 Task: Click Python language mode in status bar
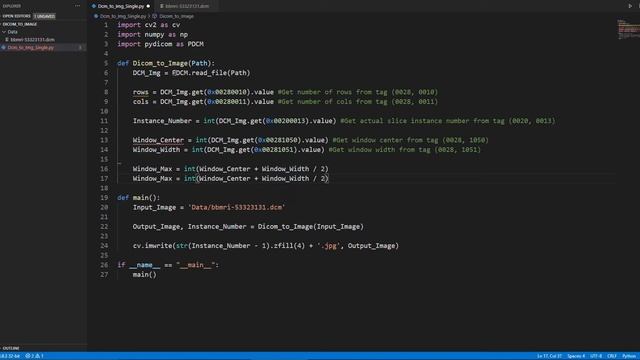coord(629,356)
